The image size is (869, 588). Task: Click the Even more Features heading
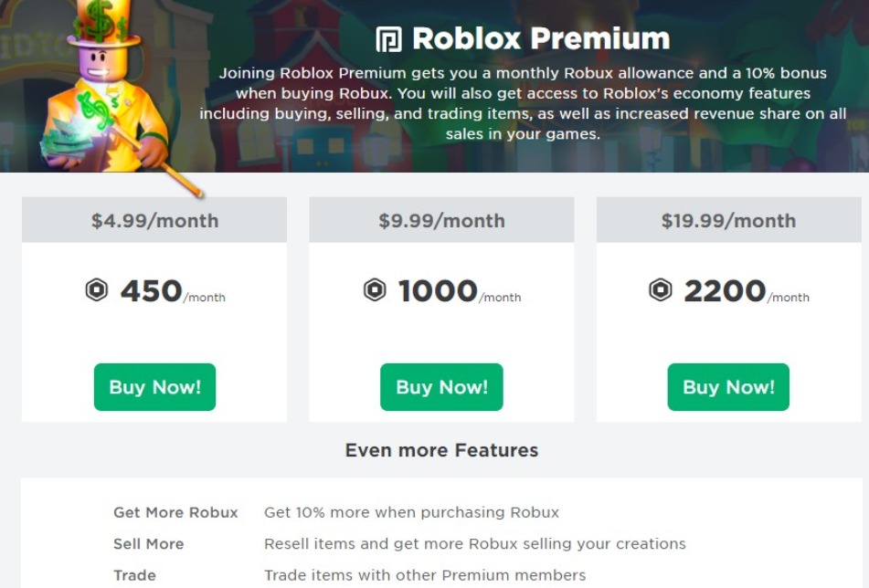[441, 450]
